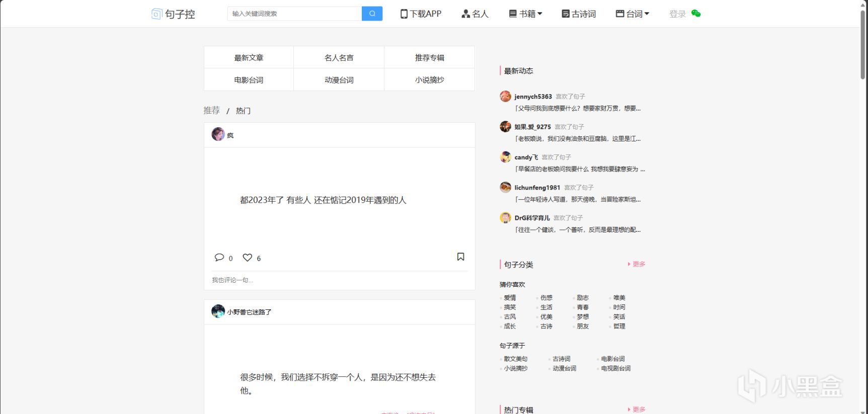Open jennych5363's profile avatar
The width and height of the screenshot is (868, 414).
[x=505, y=96]
